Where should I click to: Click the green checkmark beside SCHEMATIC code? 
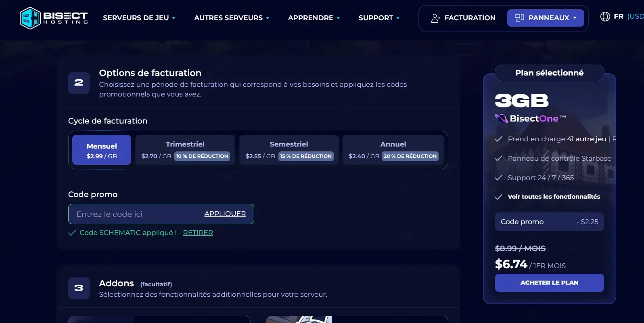click(72, 233)
